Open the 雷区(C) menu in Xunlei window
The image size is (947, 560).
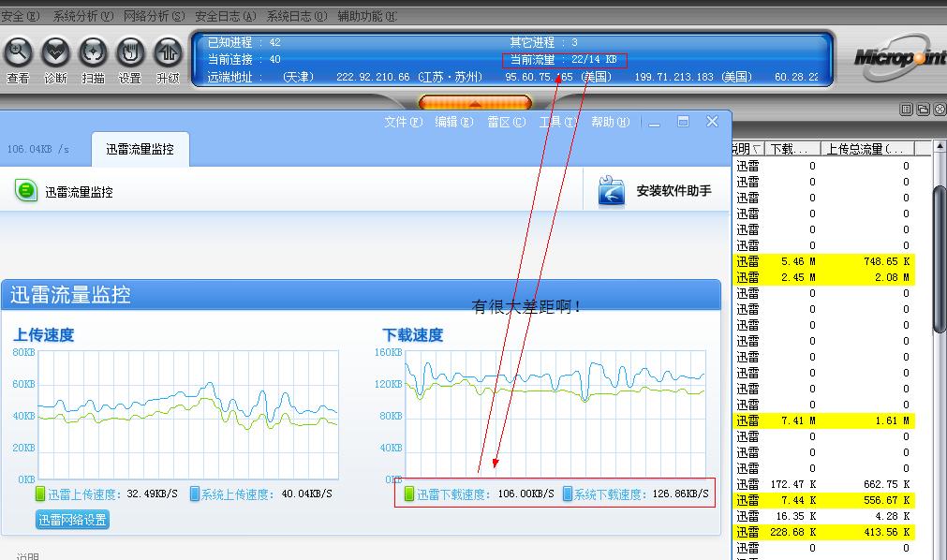[506, 122]
